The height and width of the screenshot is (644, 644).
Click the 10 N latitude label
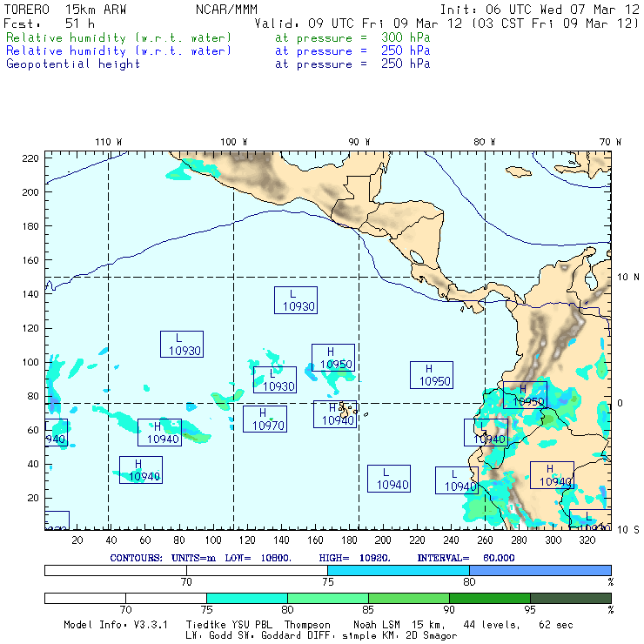coord(628,278)
